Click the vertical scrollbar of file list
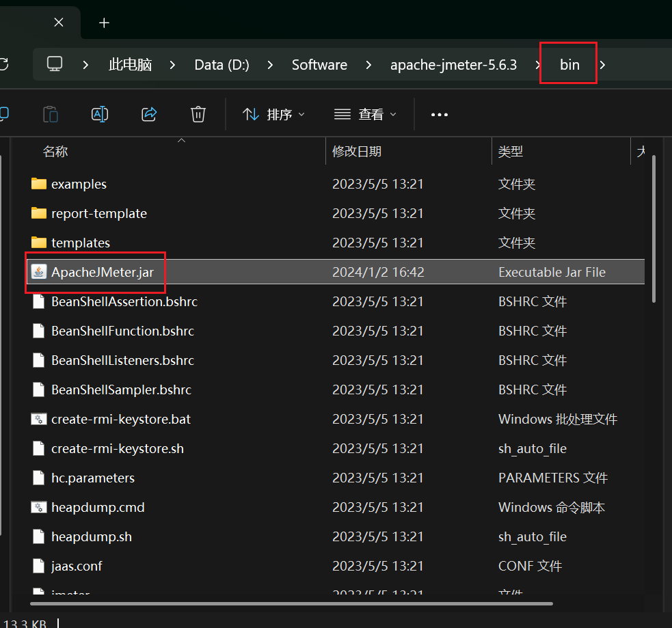The height and width of the screenshot is (628, 672). [654, 229]
